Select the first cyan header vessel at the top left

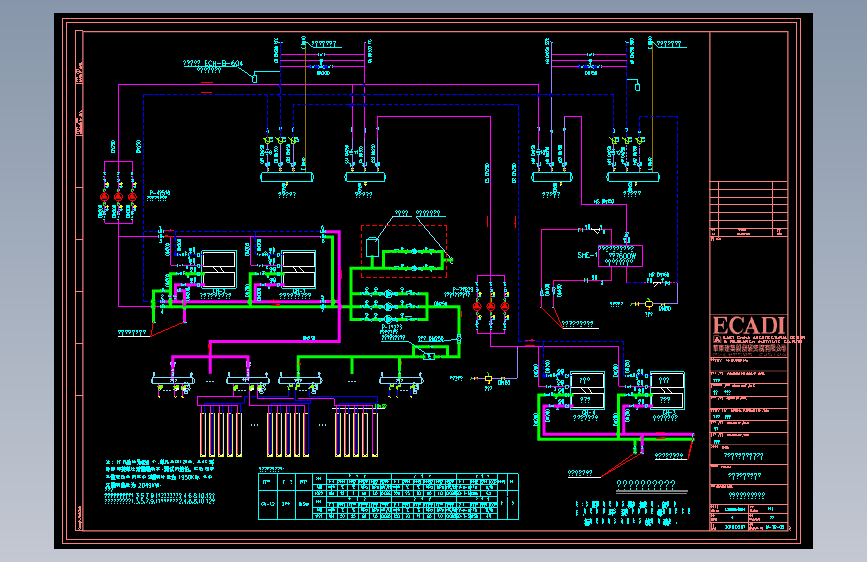(x=287, y=177)
